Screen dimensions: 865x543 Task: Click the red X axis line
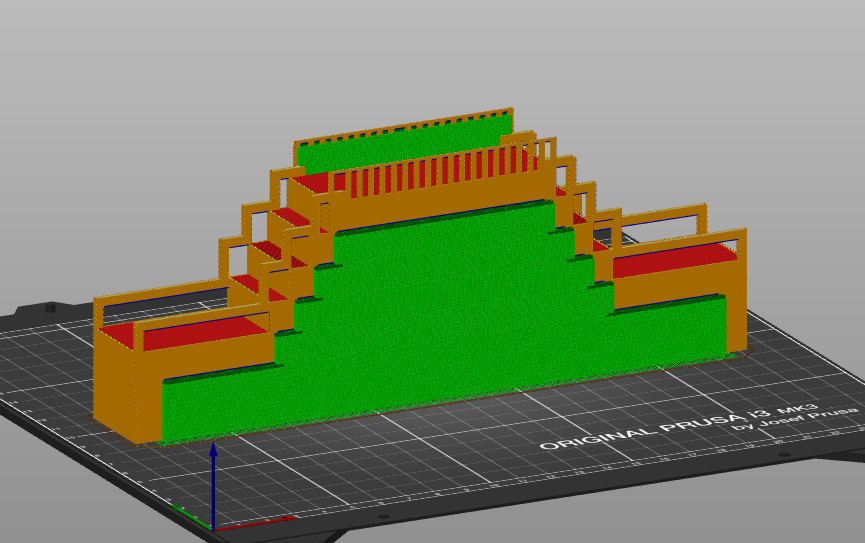pyautogui.click(x=255, y=521)
